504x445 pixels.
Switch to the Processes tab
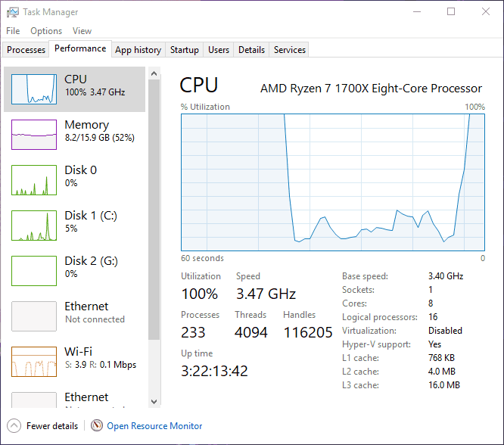(x=26, y=50)
